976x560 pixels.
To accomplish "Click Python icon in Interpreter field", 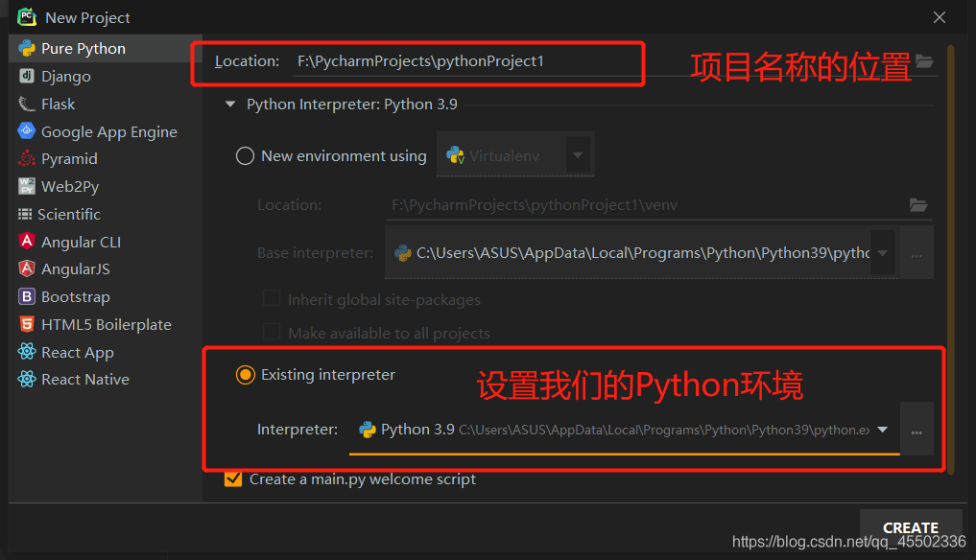I will [368, 430].
